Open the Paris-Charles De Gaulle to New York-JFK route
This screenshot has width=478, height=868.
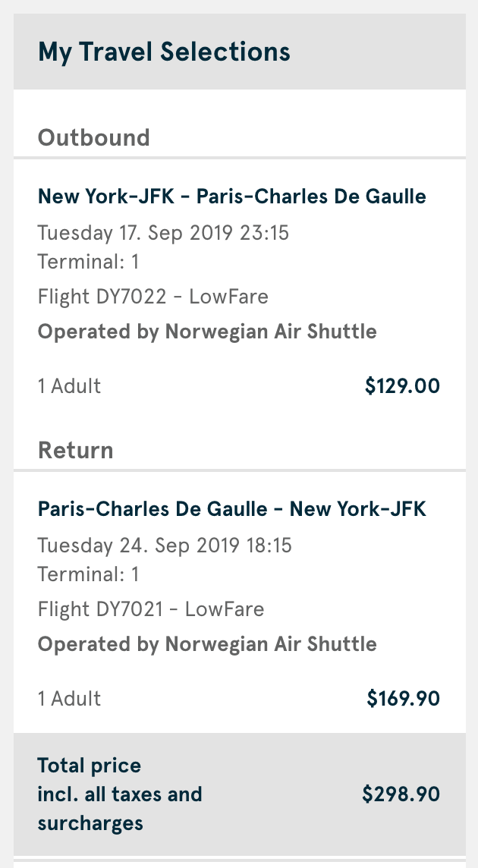click(x=231, y=509)
